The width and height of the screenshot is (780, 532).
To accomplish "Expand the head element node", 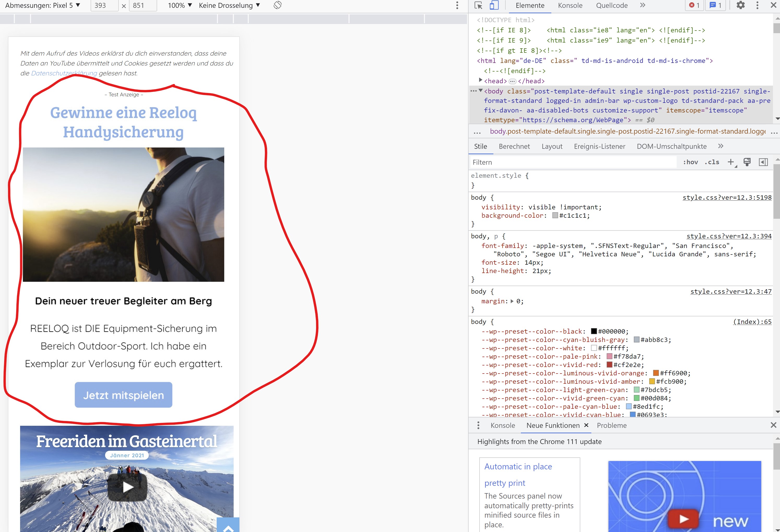I will (480, 80).
